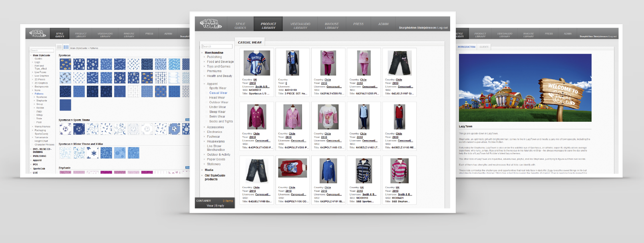
Task: Click Log out link in center window
Action: (x=443, y=28)
